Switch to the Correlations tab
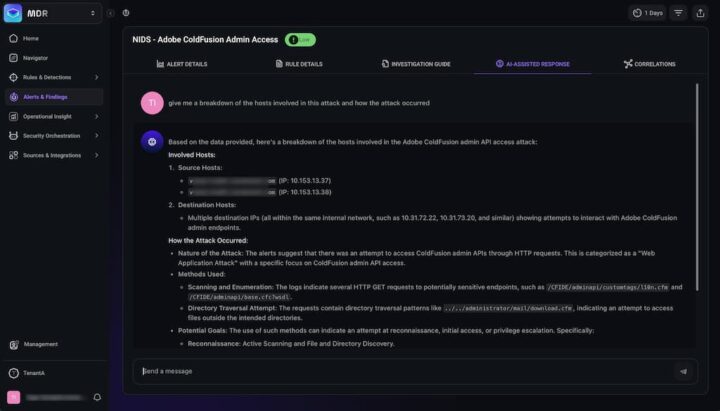720x411 pixels. [x=649, y=64]
